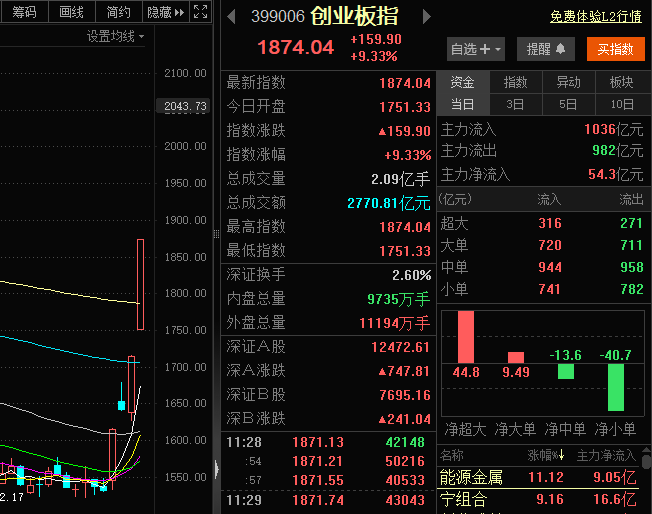
Task: Click the panel splitter handle between chart and quotes
Action: (216, 234)
